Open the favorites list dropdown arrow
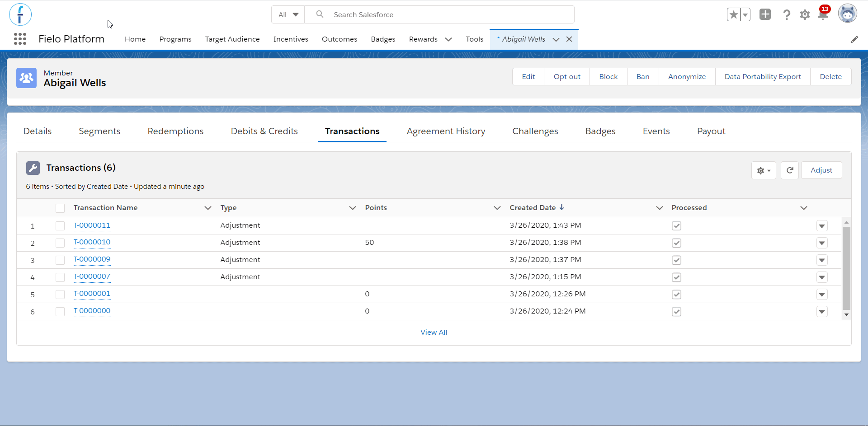The width and height of the screenshot is (868, 426). click(745, 15)
